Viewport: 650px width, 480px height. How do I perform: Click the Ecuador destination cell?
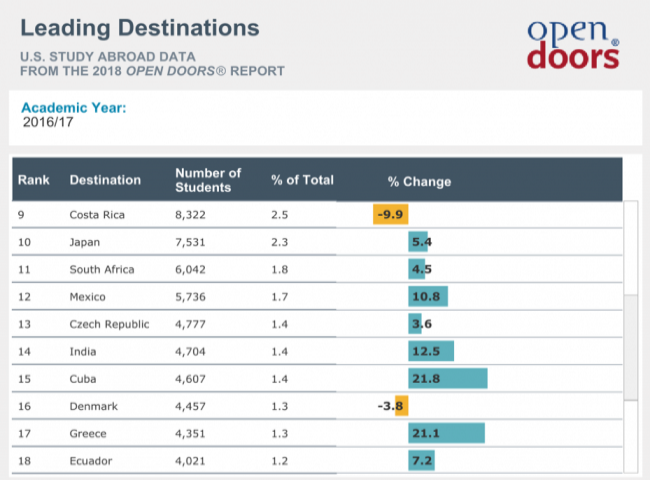[x=91, y=461]
